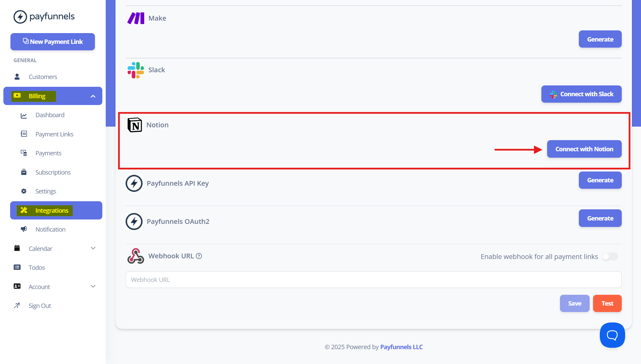Expand the Account menu chevron
Image resolution: width=641 pixels, height=364 pixels.
point(93,286)
